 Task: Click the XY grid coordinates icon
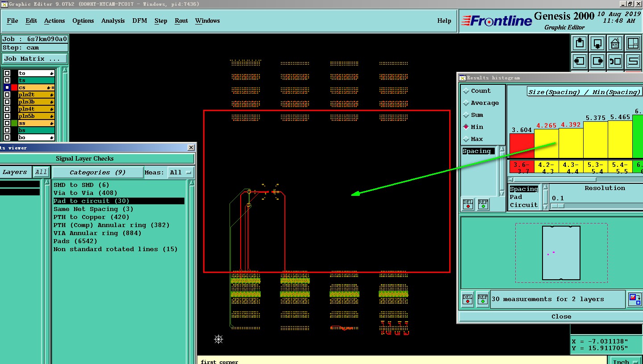point(633,43)
